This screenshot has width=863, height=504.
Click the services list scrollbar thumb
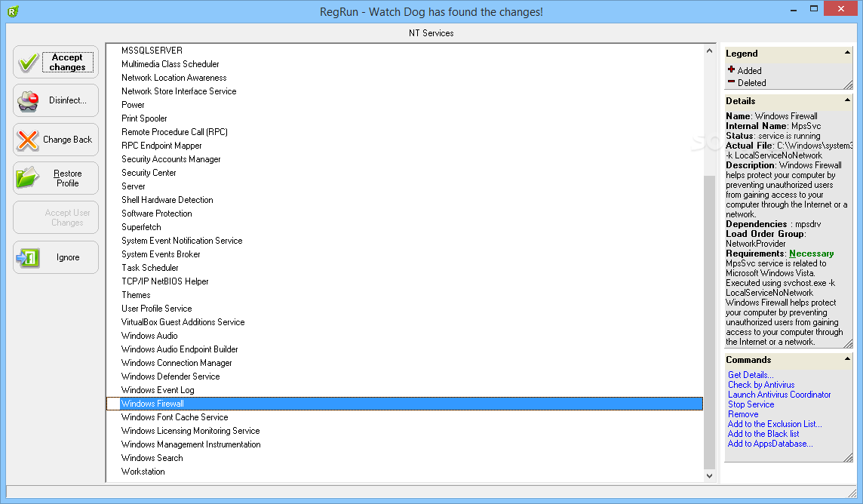point(709,322)
